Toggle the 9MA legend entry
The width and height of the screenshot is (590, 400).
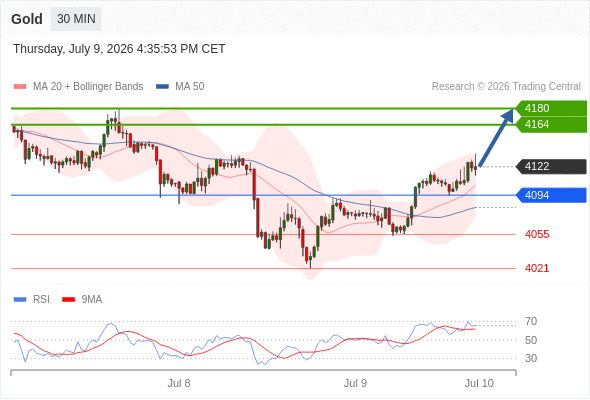coord(82,300)
